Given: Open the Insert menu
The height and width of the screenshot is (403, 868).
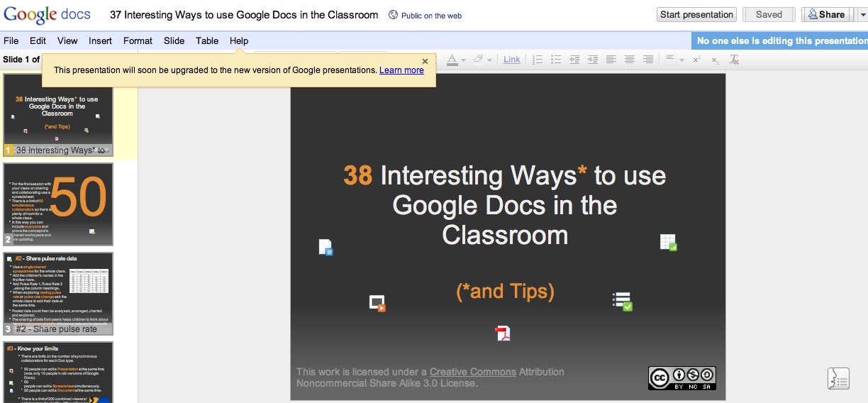Looking at the screenshot, I should [x=100, y=40].
